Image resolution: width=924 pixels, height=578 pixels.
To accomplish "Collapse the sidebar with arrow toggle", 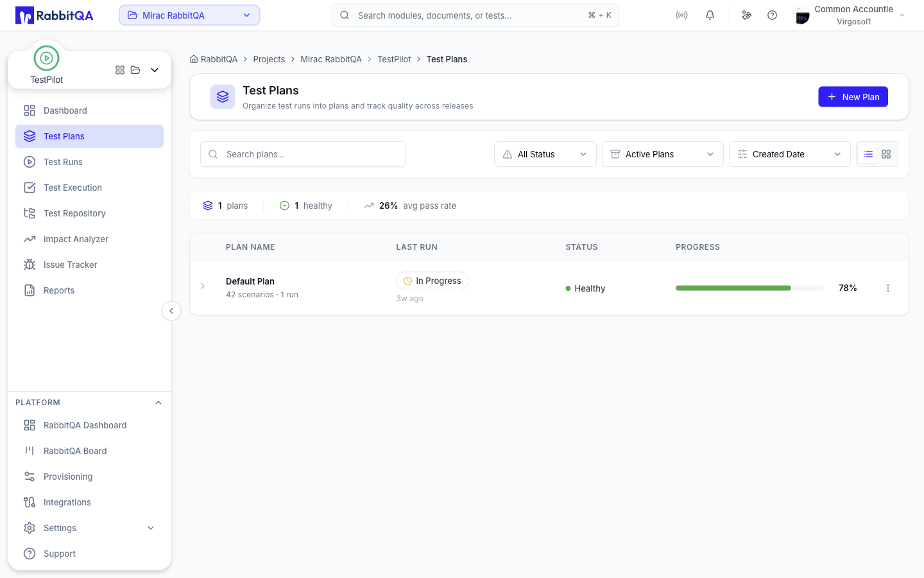I will click(x=171, y=311).
